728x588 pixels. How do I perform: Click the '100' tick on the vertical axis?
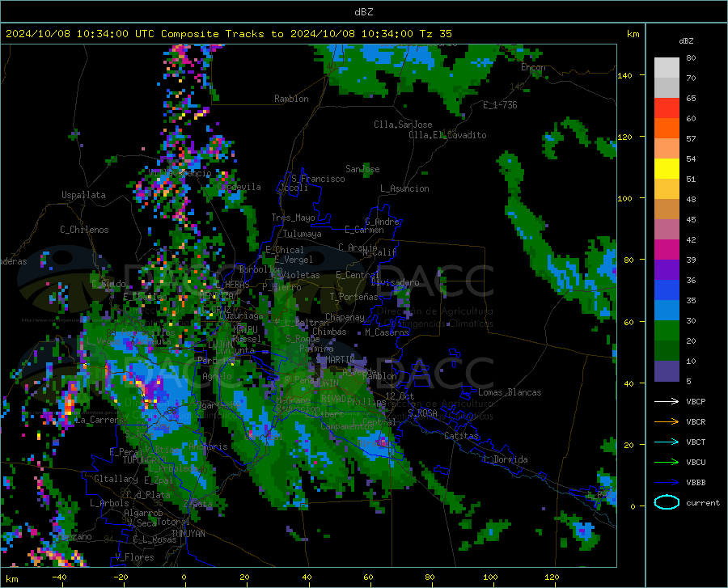click(625, 199)
